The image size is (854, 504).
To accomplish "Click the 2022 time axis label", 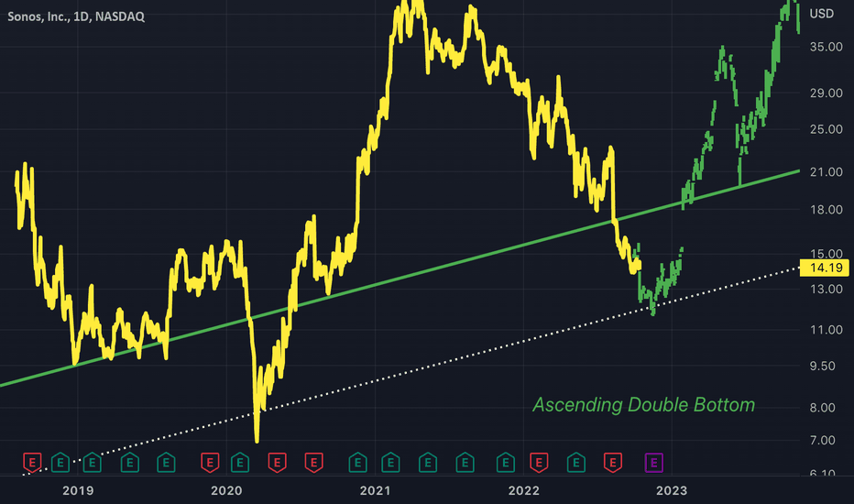I will [x=524, y=491].
